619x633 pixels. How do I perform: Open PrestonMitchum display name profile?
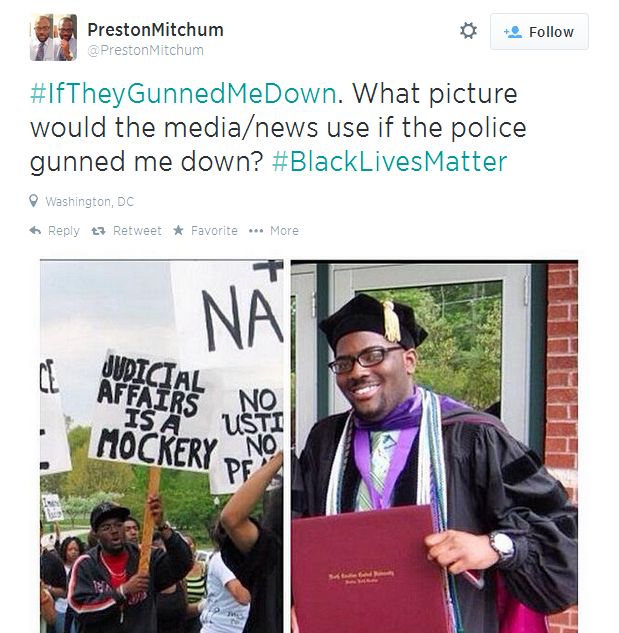(x=155, y=30)
